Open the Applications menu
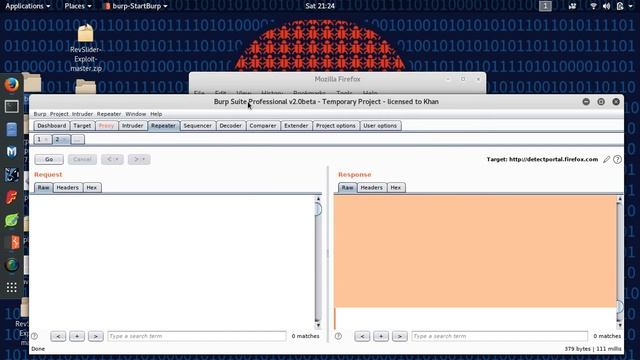640x360 pixels. point(27,6)
